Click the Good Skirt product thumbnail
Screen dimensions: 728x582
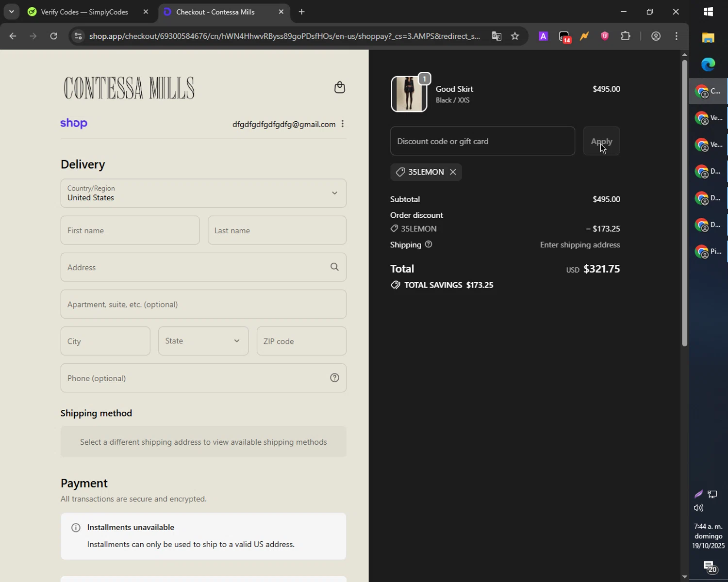pyautogui.click(x=409, y=94)
